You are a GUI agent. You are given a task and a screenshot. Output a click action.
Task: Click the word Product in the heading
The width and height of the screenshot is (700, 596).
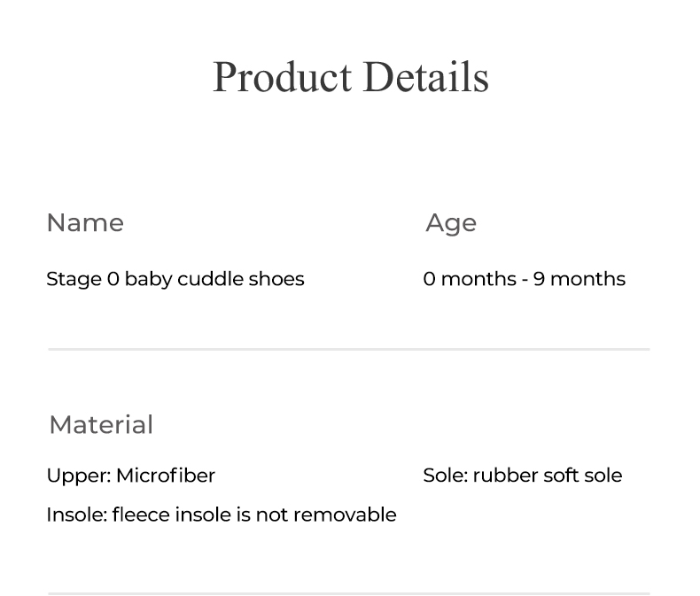pos(282,77)
